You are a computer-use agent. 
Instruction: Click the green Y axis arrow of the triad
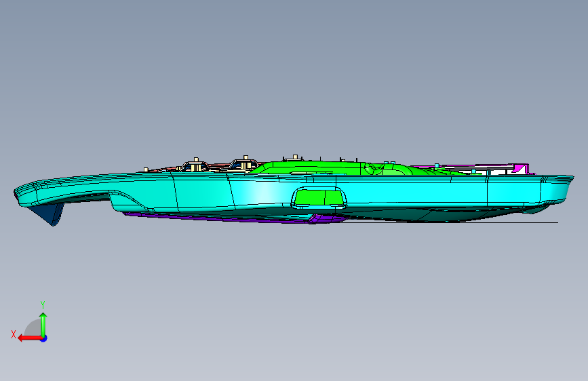pyautogui.click(x=43, y=325)
